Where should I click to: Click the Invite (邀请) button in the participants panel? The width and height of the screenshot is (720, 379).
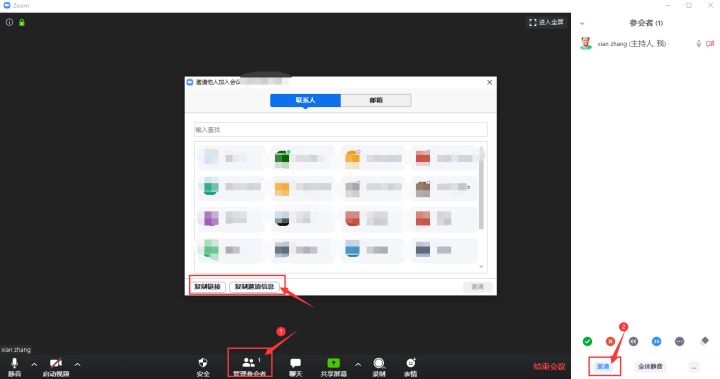[603, 367]
